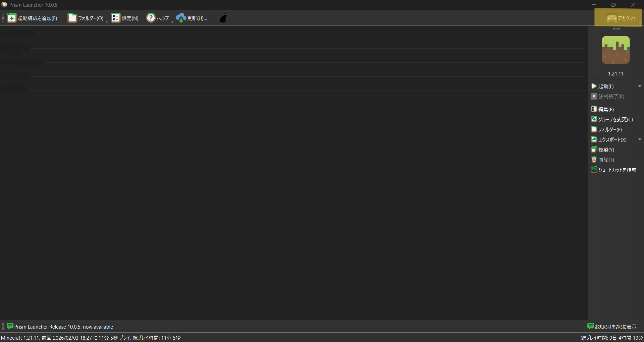Screen dimensions: 644x342
Task: Open the Prism Launcher Release 10.0.5 news
Action: [x=63, y=327]
